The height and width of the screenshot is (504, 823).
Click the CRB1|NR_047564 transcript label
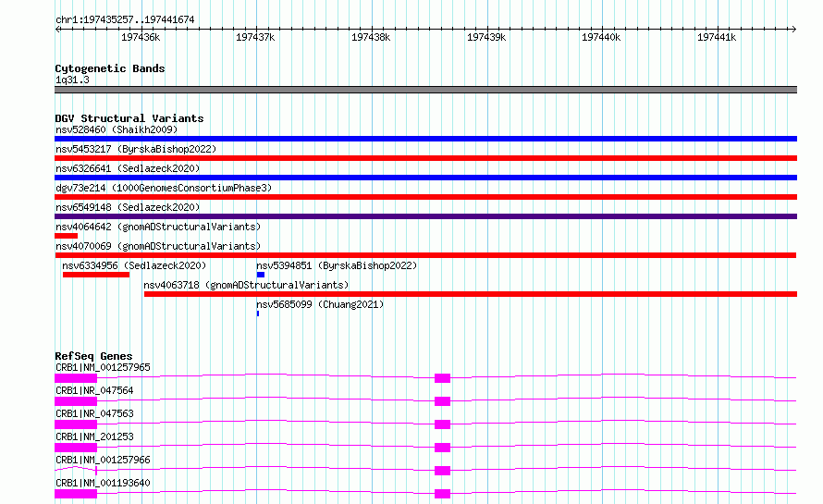tap(94, 390)
